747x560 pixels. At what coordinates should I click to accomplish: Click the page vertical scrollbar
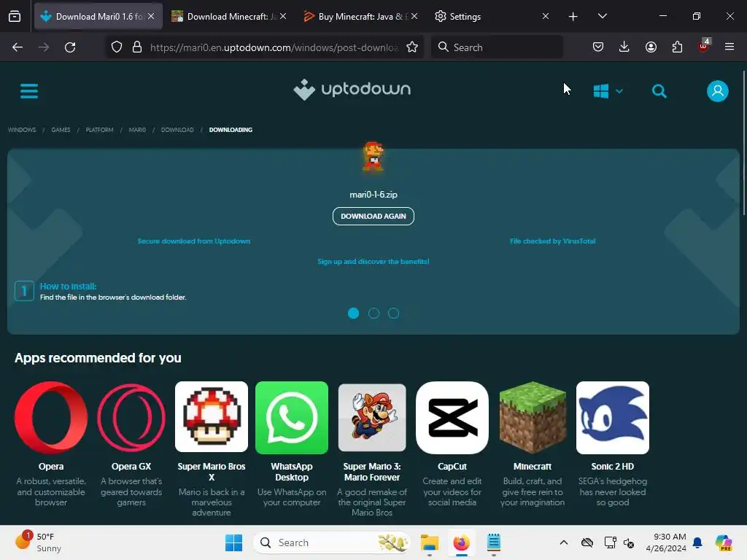pyautogui.click(x=743, y=143)
